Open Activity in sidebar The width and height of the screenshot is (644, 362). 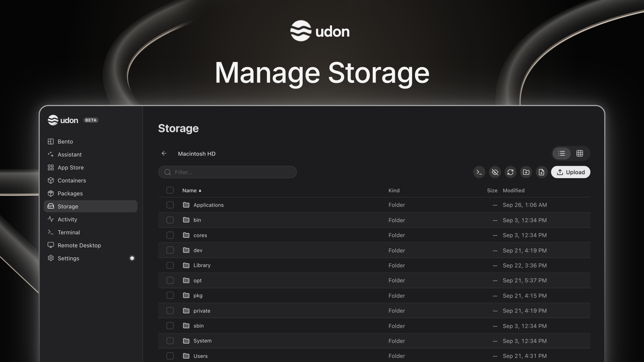coord(91,219)
